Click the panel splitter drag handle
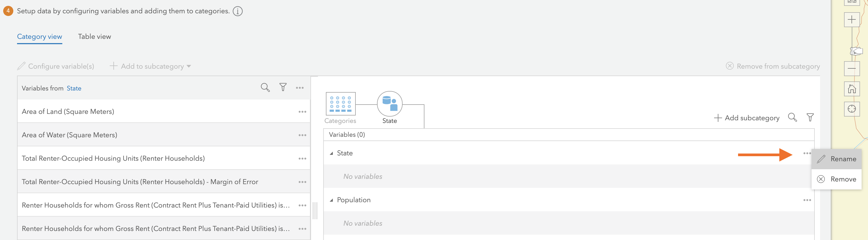The width and height of the screenshot is (868, 240). pyautogui.click(x=315, y=211)
